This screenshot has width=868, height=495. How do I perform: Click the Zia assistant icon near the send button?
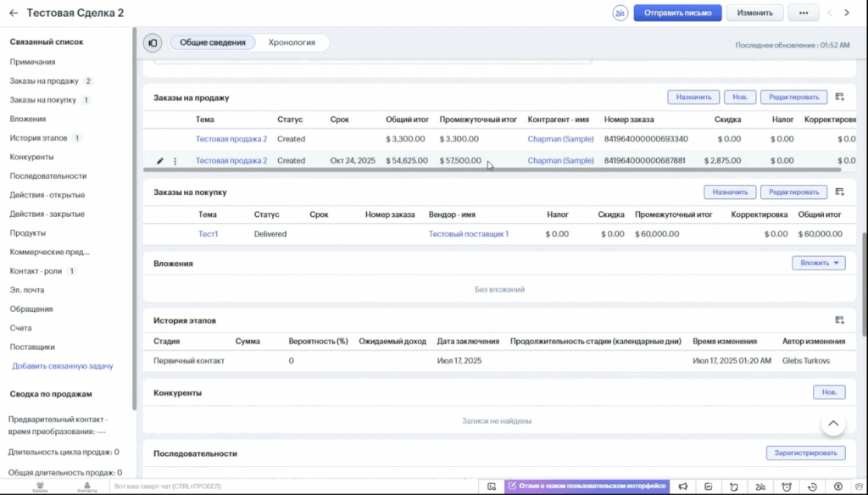point(620,13)
